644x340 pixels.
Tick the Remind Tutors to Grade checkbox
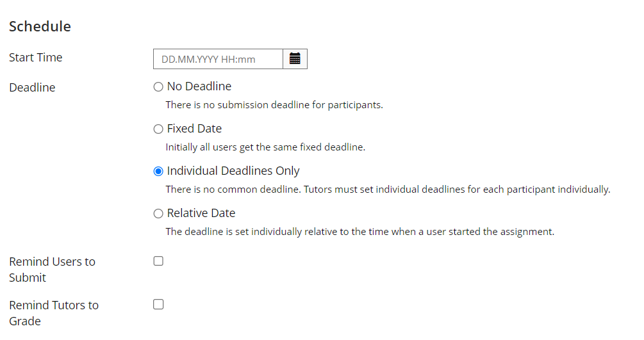click(x=158, y=305)
